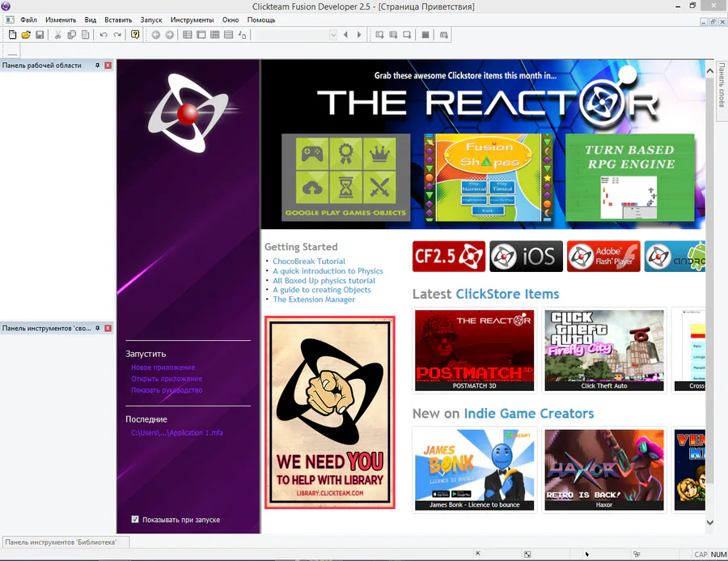This screenshot has width=728, height=561.
Task: Open the Event list editor icon
Action: coord(228,35)
